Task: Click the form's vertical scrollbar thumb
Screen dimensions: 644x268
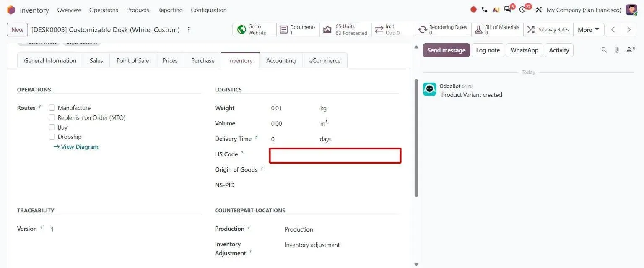Action: tap(416, 138)
